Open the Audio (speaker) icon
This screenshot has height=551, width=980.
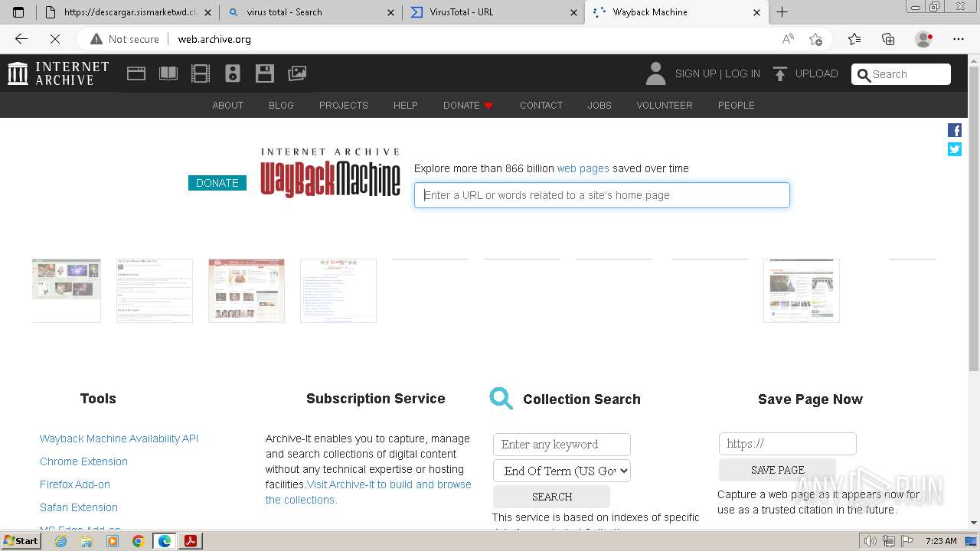(x=233, y=73)
